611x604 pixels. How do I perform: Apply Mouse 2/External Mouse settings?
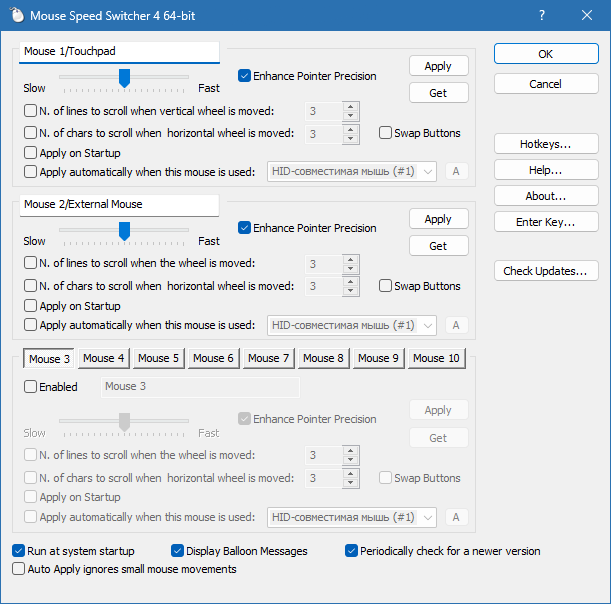[x=438, y=219]
